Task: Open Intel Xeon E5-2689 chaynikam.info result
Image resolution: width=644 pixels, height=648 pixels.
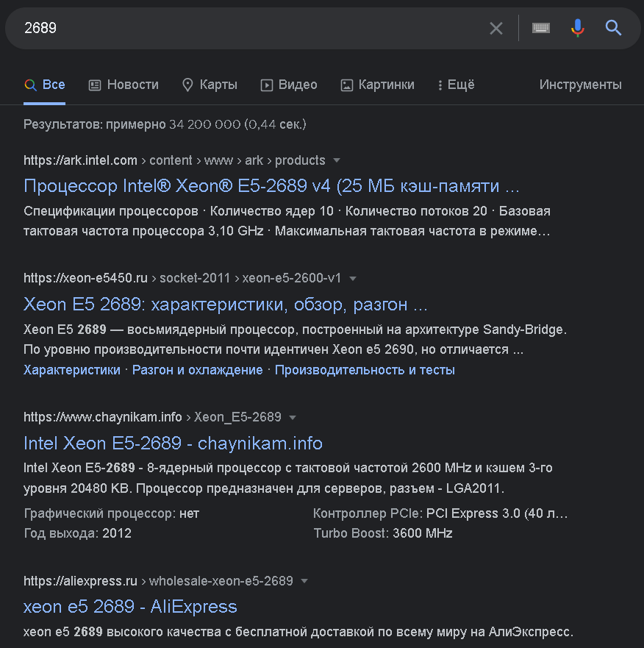Action: 173,443
